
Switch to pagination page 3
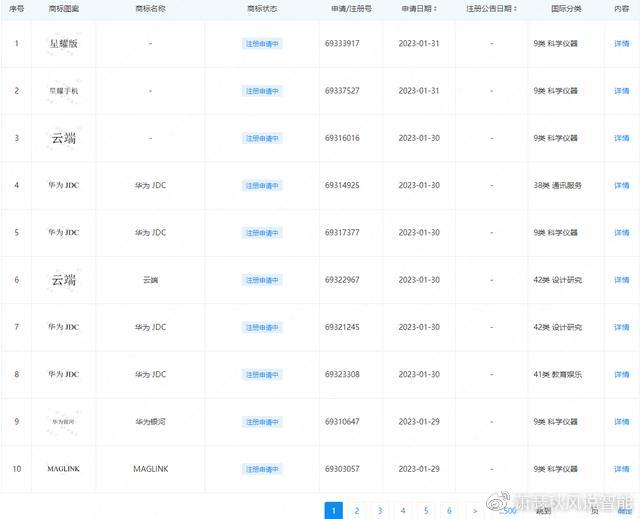click(x=380, y=510)
